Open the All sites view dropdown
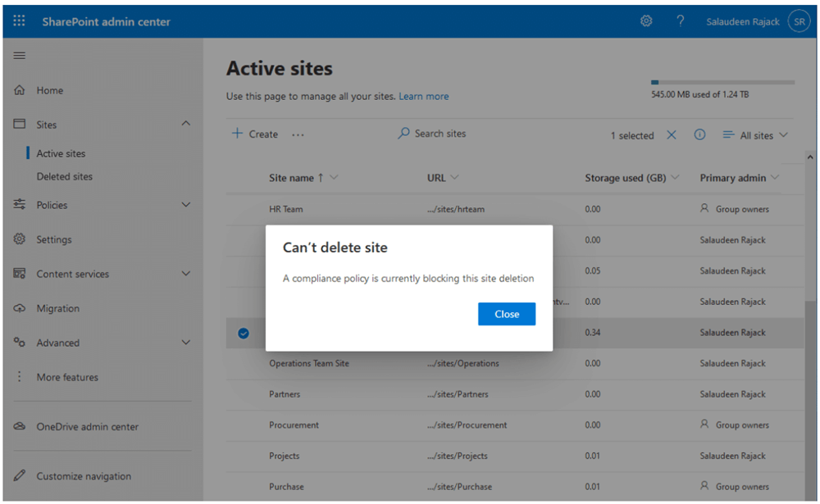 click(755, 135)
